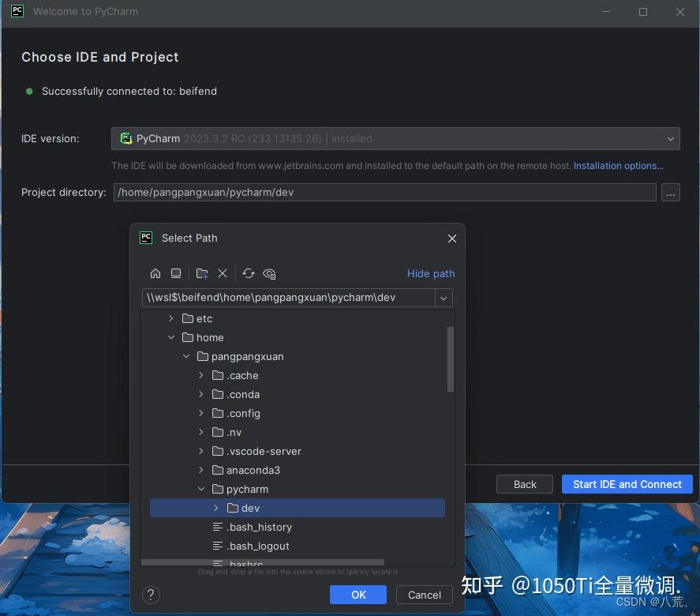Collapse the pangpangxuan folder
The height and width of the screenshot is (616, 700).
point(186,356)
